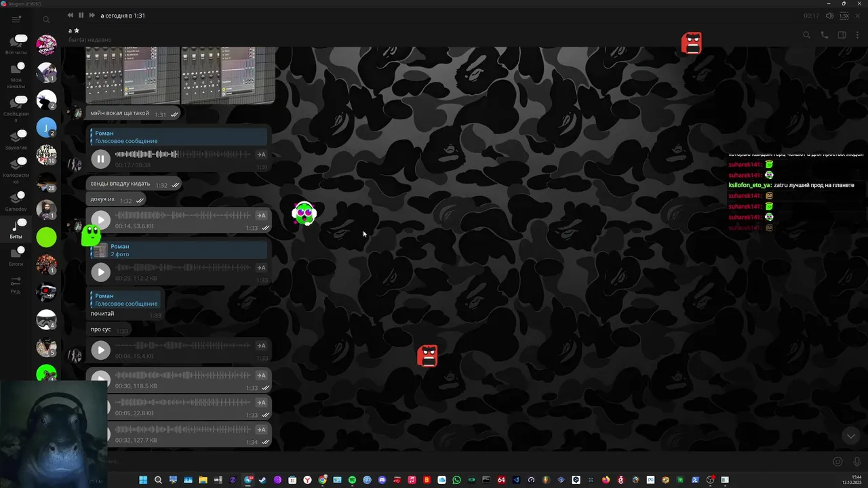Seek in the 00:30, 118.5 KB waveform
Viewport: 868px width, 488px height.
183,375
